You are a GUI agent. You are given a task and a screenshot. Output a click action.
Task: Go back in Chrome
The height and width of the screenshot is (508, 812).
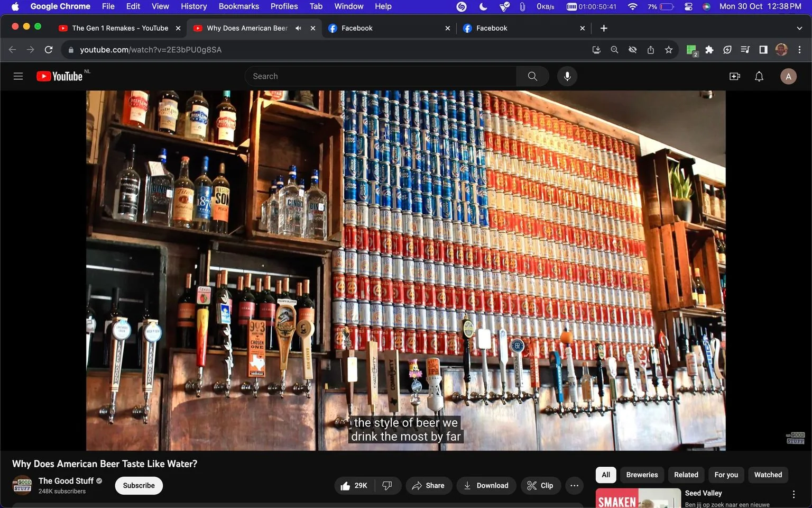13,50
